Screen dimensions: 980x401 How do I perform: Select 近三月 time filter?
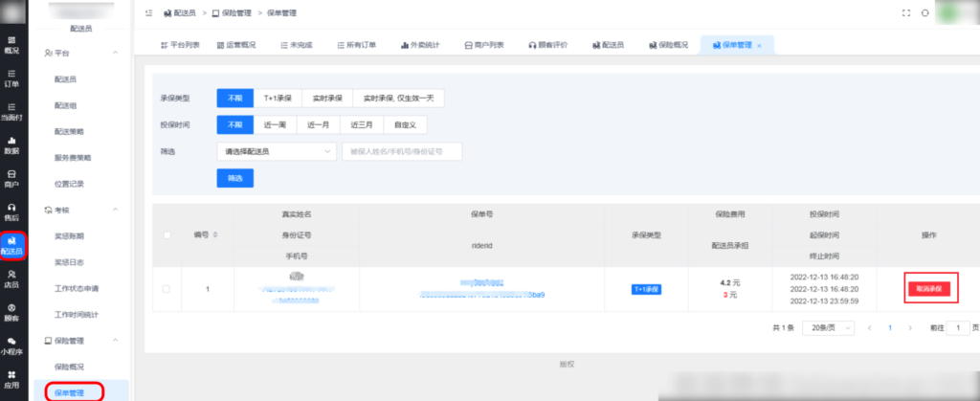(362, 124)
